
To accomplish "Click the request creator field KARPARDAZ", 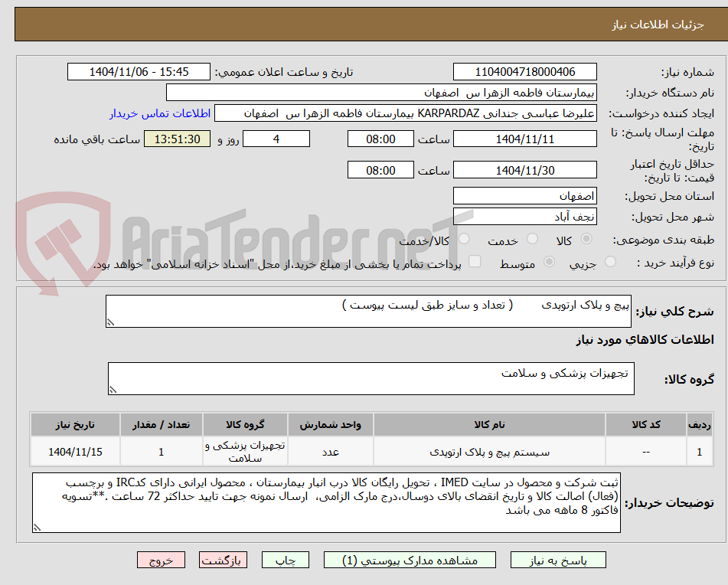I will [x=405, y=113].
